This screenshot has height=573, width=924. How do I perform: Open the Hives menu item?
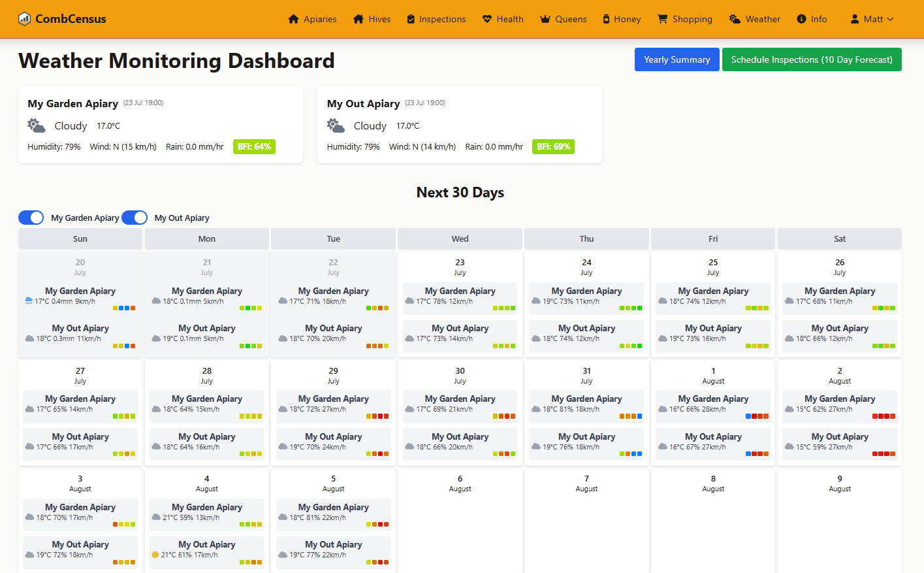[372, 19]
